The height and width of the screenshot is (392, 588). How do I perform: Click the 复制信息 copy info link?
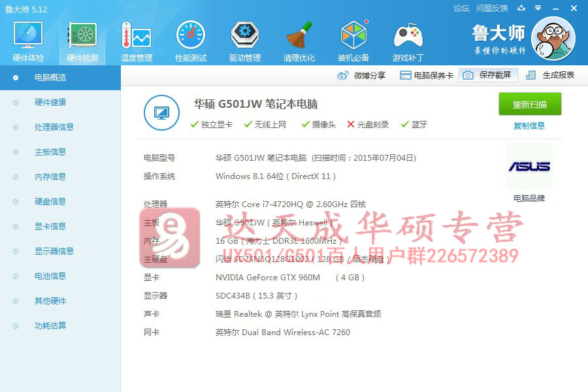coord(529,125)
